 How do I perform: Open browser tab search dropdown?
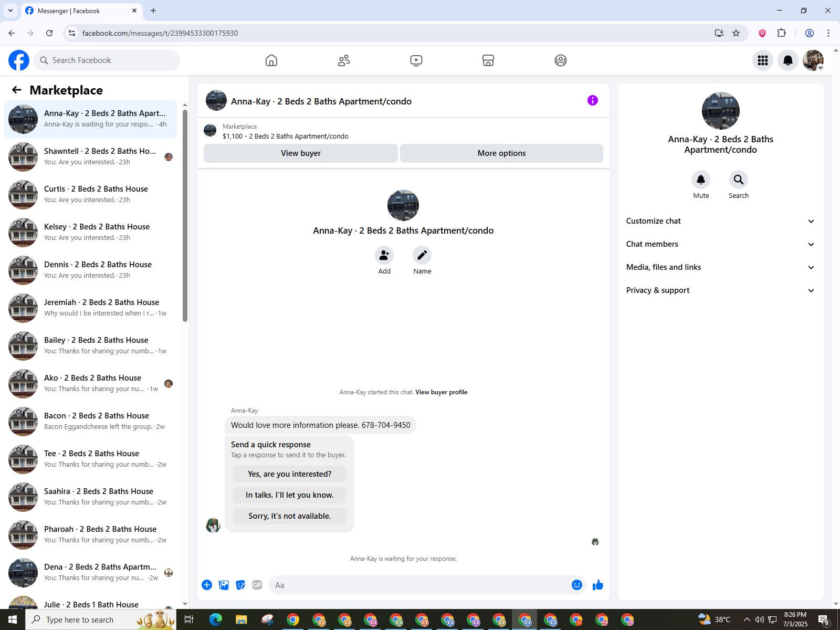(x=10, y=10)
